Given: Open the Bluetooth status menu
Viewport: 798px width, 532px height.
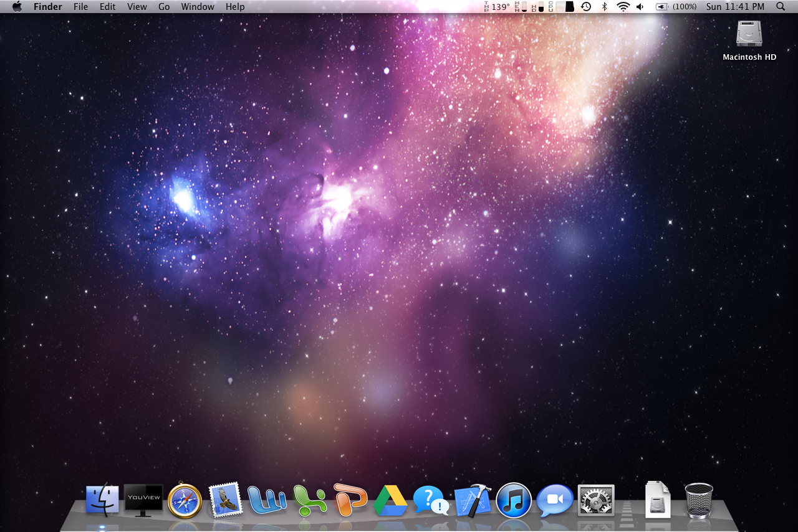Looking at the screenshot, I should (x=604, y=7).
